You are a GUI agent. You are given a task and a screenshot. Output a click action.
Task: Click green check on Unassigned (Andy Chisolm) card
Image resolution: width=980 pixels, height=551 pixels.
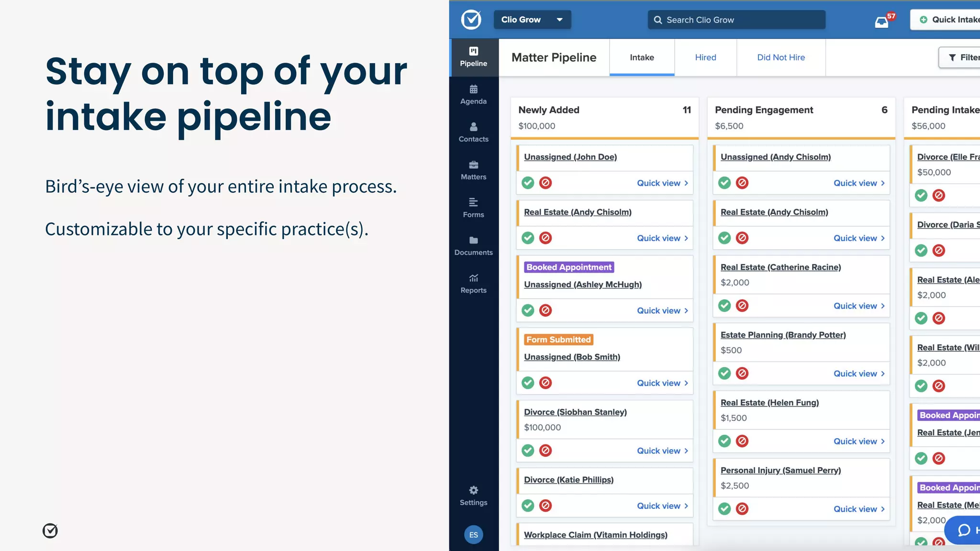(724, 183)
